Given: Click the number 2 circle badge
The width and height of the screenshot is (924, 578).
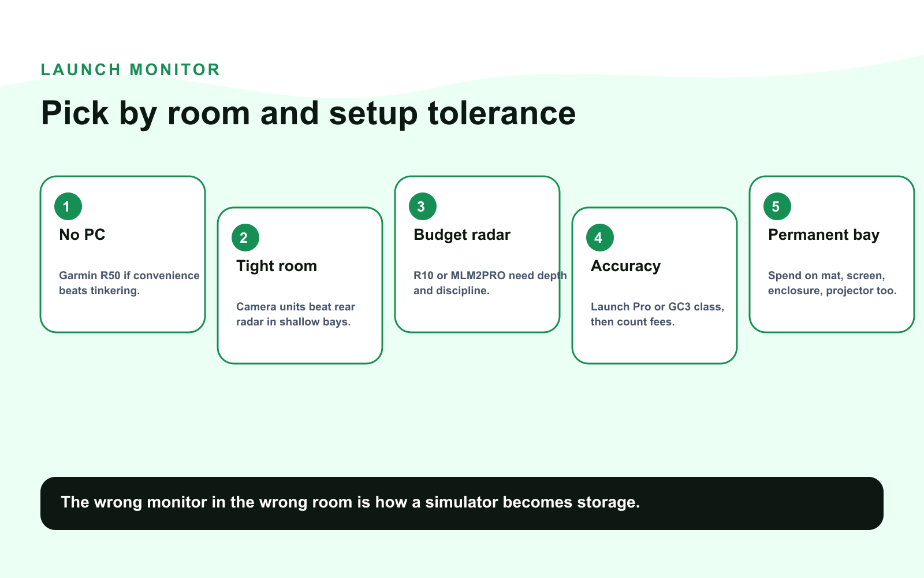Looking at the screenshot, I should 245,238.
